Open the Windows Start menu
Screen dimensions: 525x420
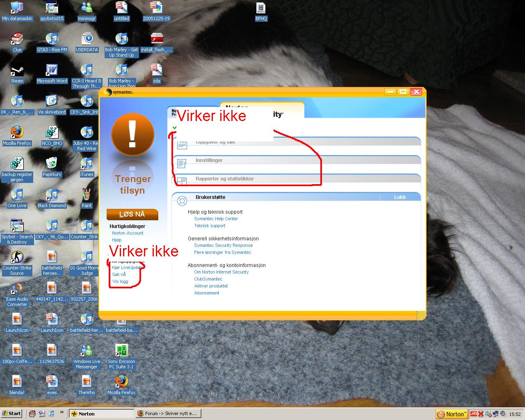(x=11, y=413)
